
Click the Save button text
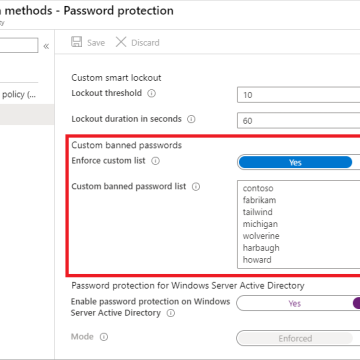[96, 43]
